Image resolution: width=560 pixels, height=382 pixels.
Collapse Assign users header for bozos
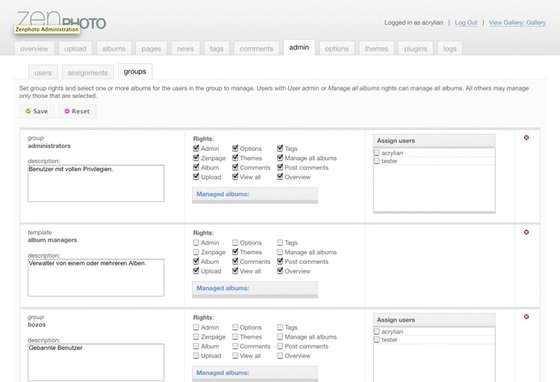pos(434,320)
